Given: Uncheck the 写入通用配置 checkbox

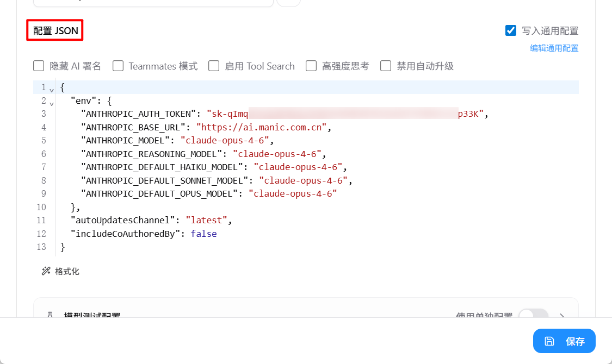Looking at the screenshot, I should pos(510,30).
